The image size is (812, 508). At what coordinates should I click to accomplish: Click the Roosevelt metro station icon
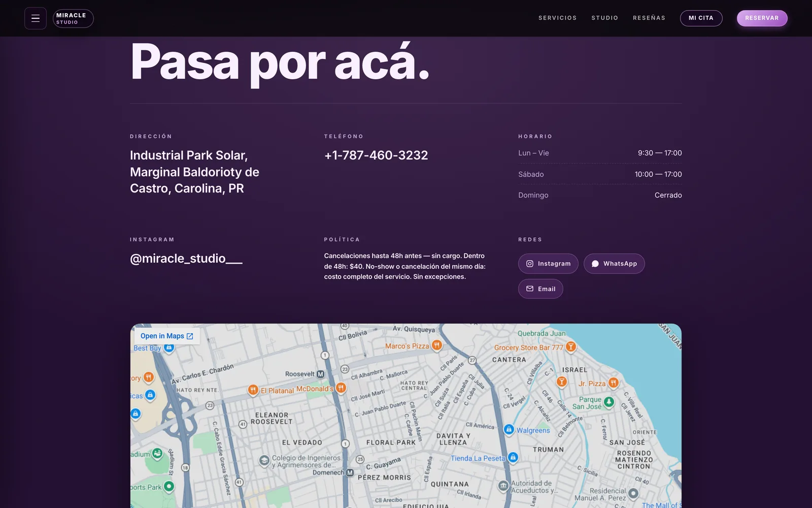tap(320, 374)
